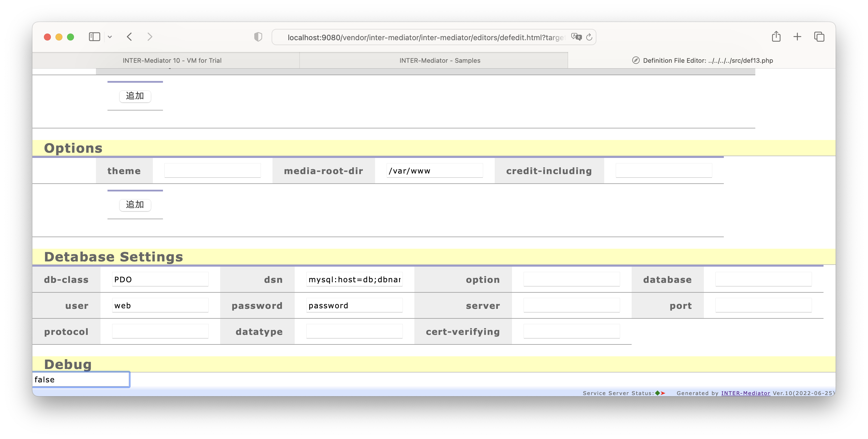Go forward with the forward arrow
This screenshot has width=868, height=439.
pyautogui.click(x=150, y=37)
